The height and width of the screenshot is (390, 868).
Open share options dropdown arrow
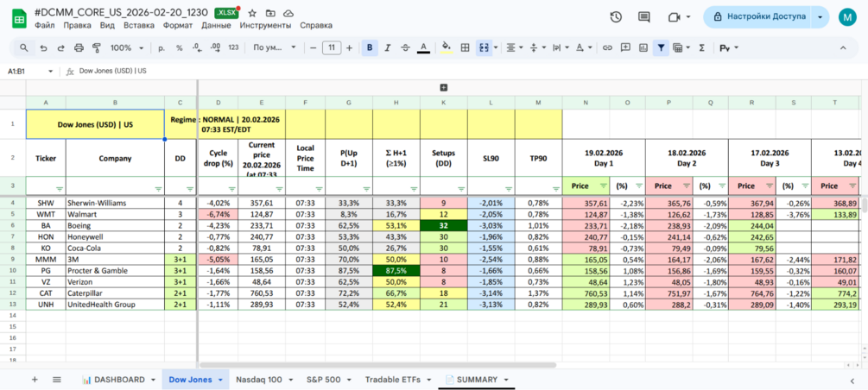[820, 17]
